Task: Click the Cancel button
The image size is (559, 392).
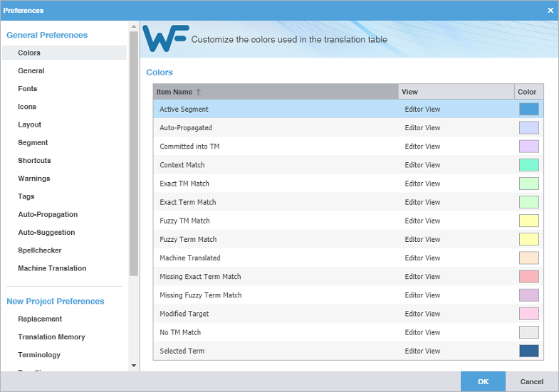Action: coord(531,382)
